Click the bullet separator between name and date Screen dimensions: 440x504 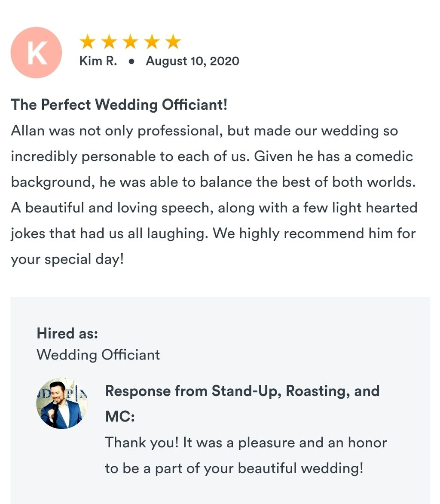click(131, 61)
